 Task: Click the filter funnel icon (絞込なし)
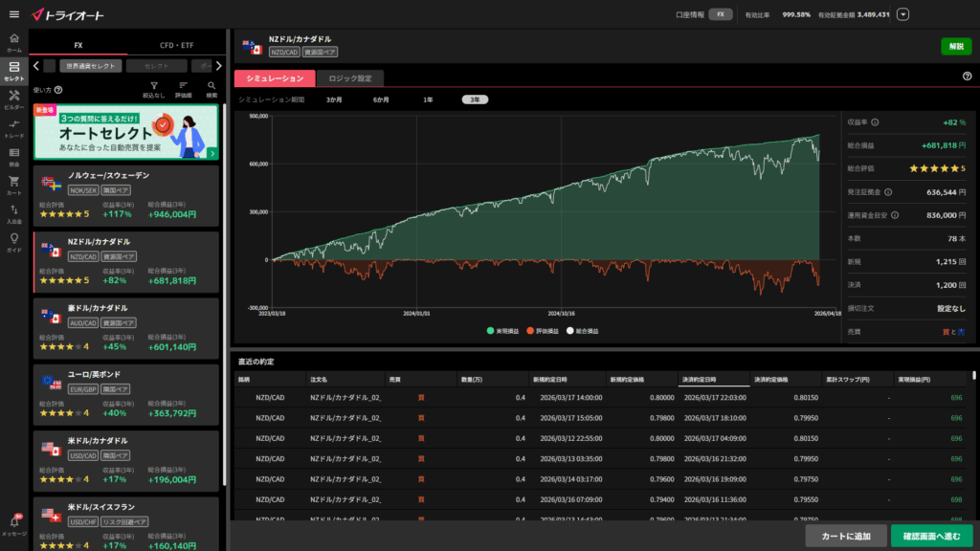(x=153, y=89)
